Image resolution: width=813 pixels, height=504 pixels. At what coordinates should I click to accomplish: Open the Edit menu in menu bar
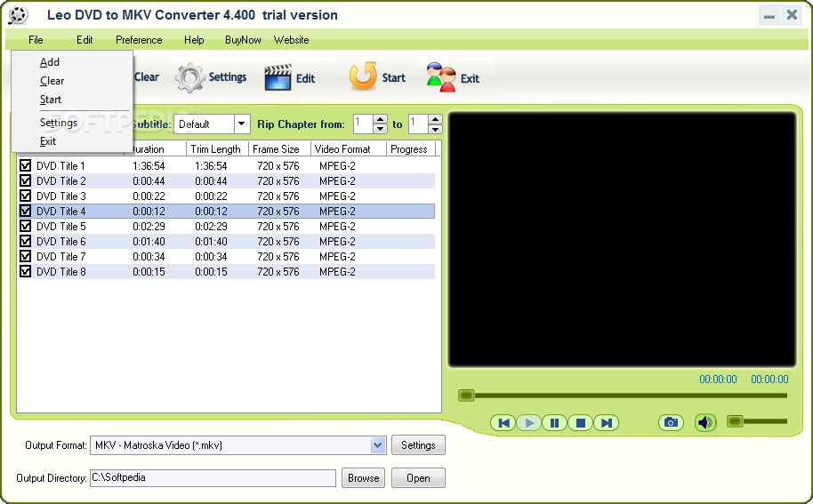(85, 40)
